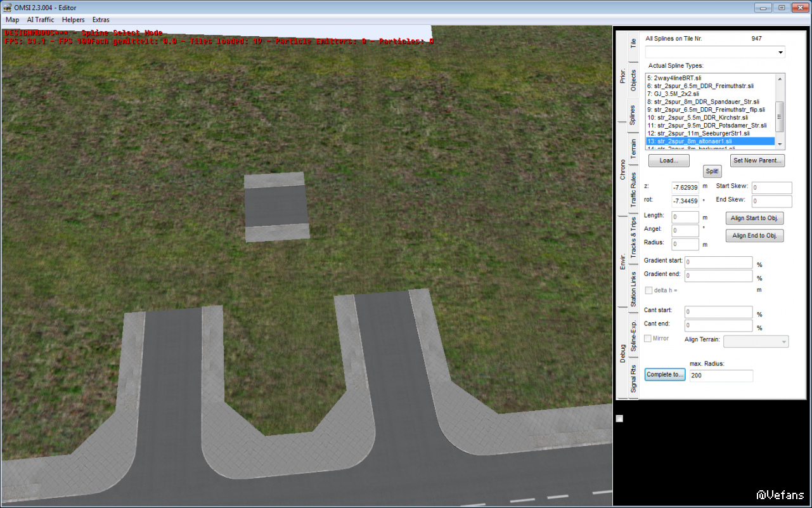This screenshot has height=508, width=812.
Task: Switch to the Terrain tab
Action: 633,150
